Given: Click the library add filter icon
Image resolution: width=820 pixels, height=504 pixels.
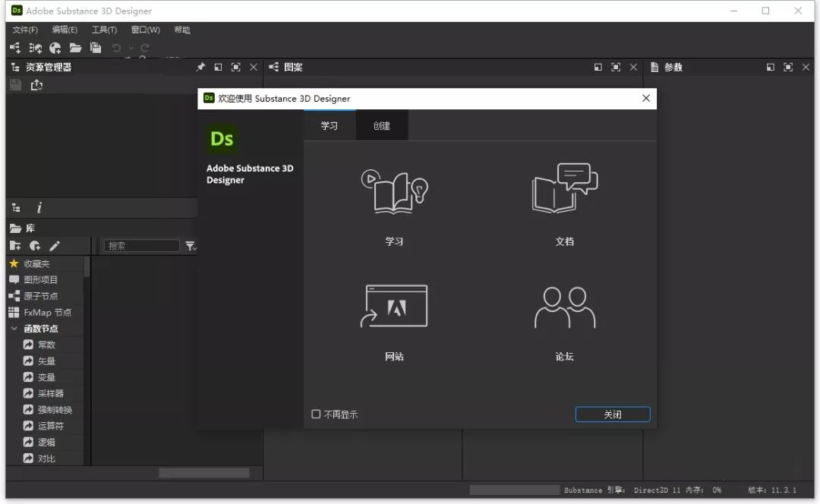Looking at the screenshot, I should [x=35, y=246].
